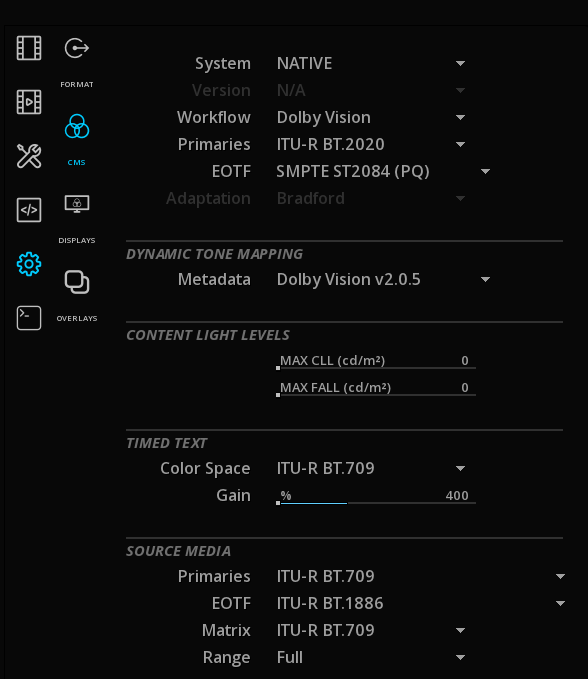Screen dimensions: 588x679
Task: Open the Displays settings icon
Action: pyautogui.click(x=77, y=204)
